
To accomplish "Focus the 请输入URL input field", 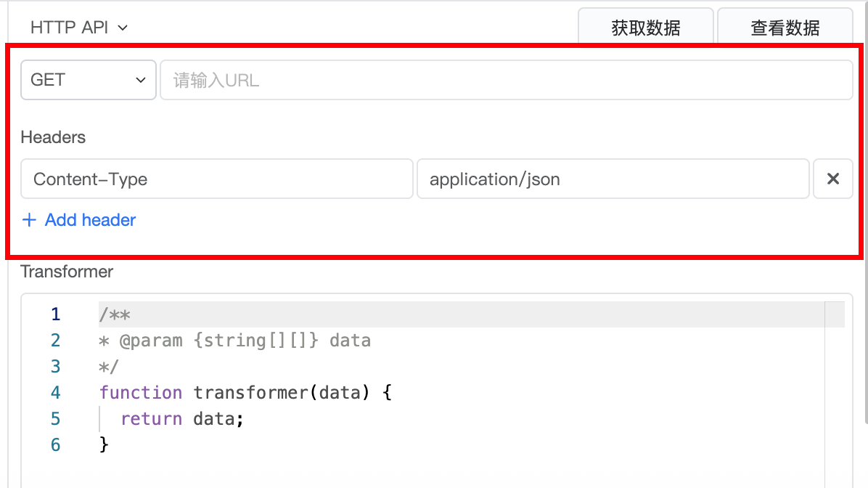I will coord(506,80).
